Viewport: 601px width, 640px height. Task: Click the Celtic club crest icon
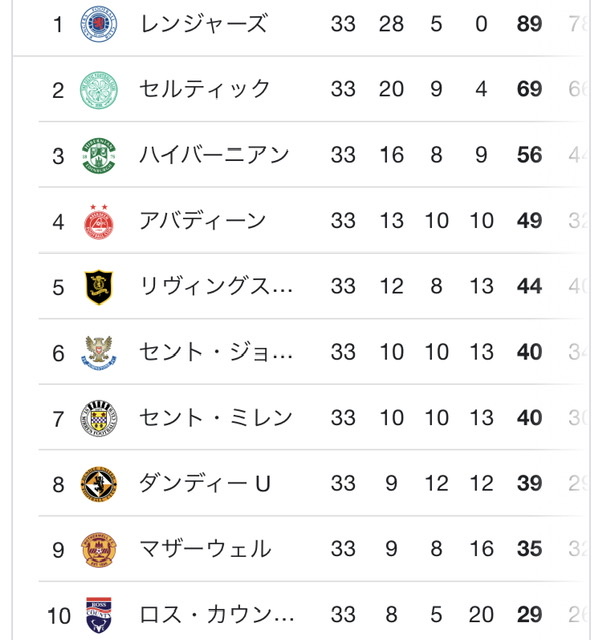tap(99, 90)
